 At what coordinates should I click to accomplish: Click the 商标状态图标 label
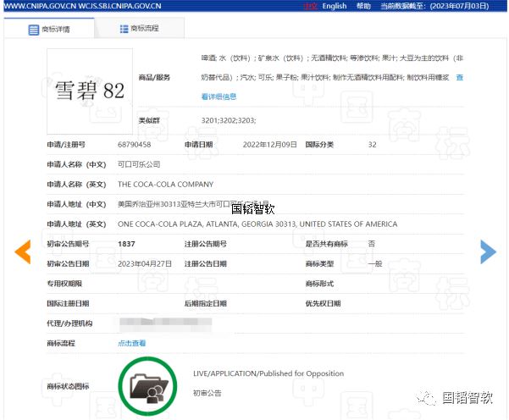click(x=68, y=386)
